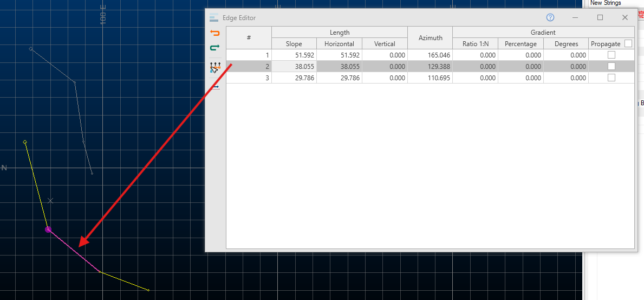Maximize the Edge Editor window
The height and width of the screenshot is (300, 644).
pyautogui.click(x=600, y=17)
